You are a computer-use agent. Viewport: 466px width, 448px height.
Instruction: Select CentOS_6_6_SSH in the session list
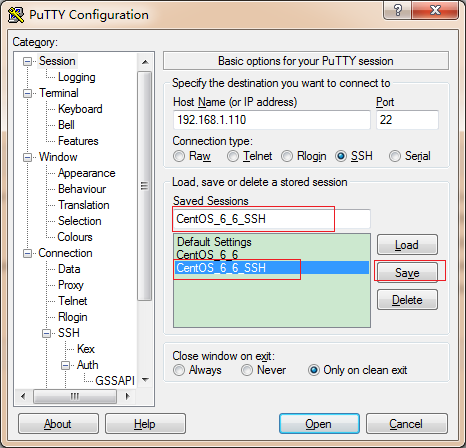[272, 268]
